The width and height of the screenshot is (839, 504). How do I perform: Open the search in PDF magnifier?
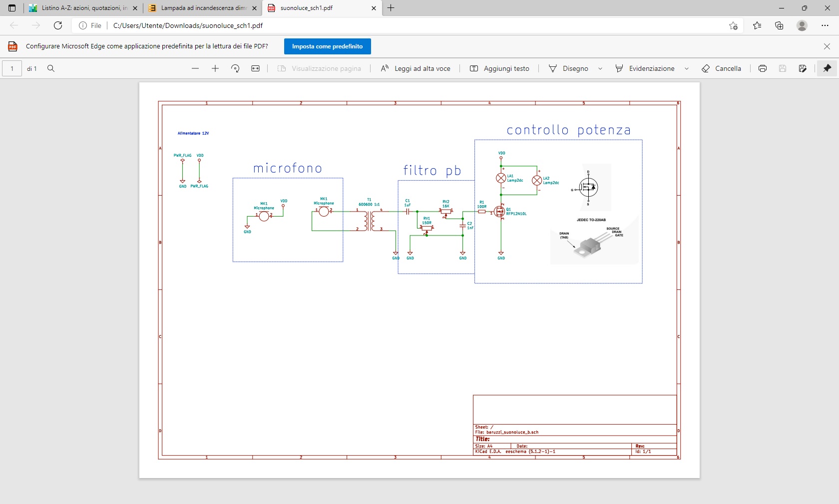pos(51,68)
